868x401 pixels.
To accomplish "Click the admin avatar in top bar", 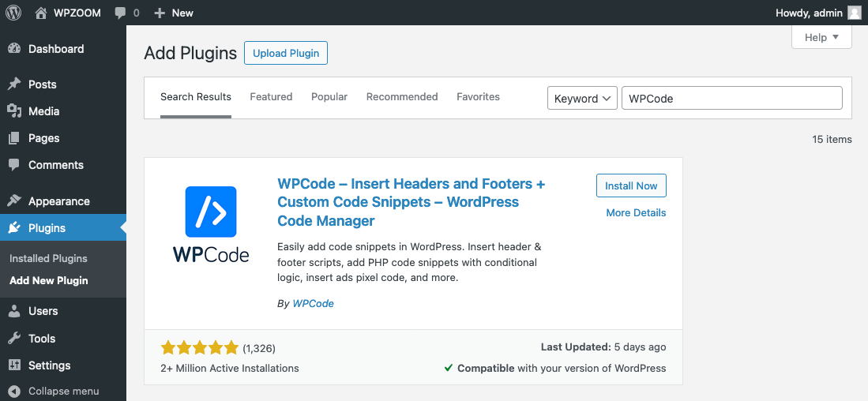I will [855, 13].
